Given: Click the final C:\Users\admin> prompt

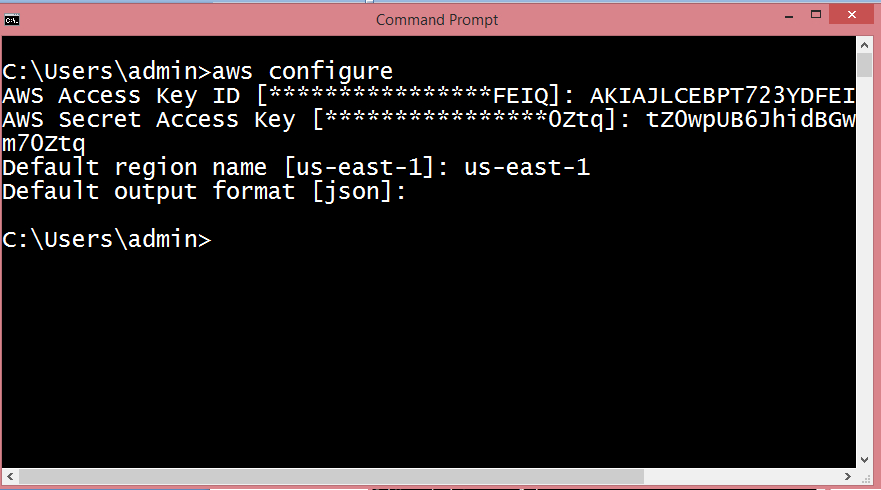Looking at the screenshot, I should point(107,240).
